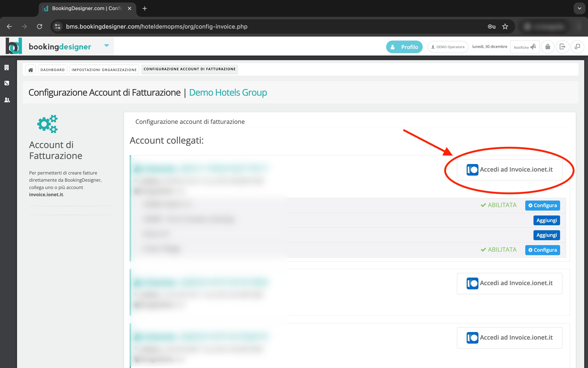The height and width of the screenshot is (368, 588).
Task: Expand browser tab search chevron
Action: click(579, 9)
